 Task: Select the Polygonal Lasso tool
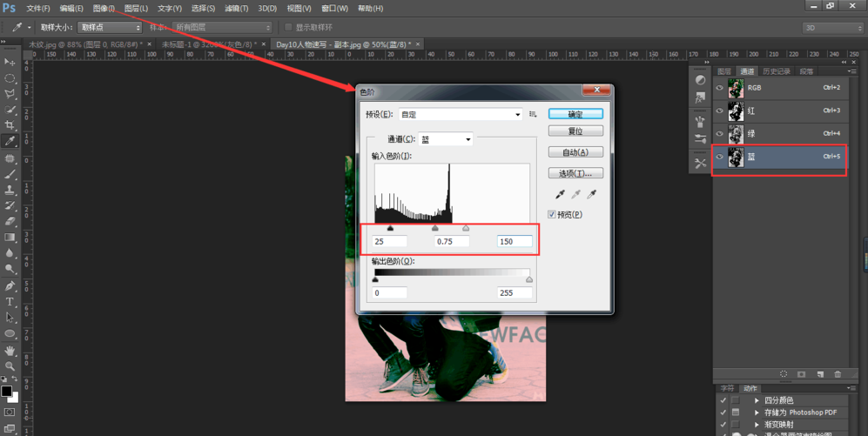[10, 94]
